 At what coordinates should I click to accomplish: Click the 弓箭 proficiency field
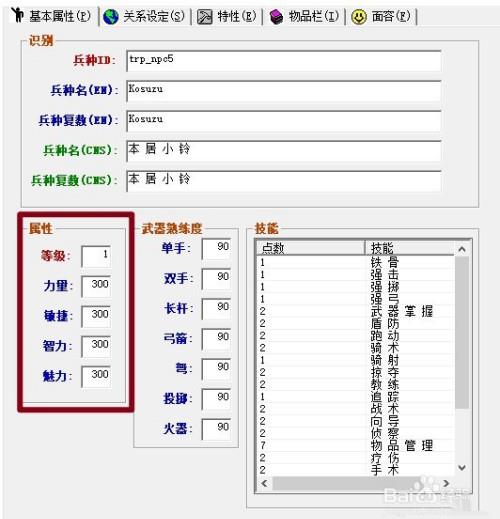coord(216,339)
